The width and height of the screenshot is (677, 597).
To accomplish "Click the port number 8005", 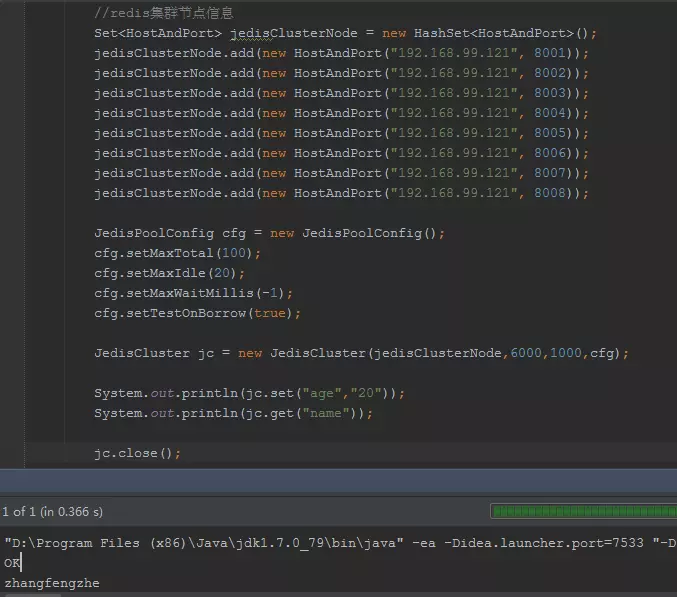I will click(550, 133).
